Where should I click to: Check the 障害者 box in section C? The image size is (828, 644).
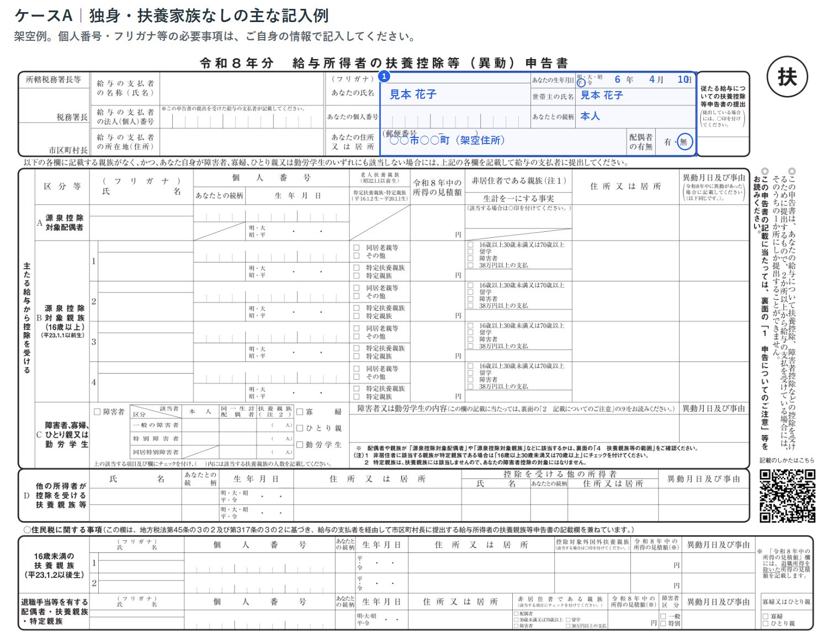(97, 412)
